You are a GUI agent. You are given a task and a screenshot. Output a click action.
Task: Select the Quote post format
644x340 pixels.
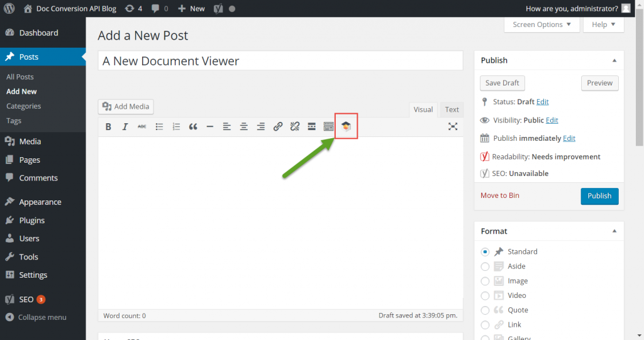coord(485,310)
